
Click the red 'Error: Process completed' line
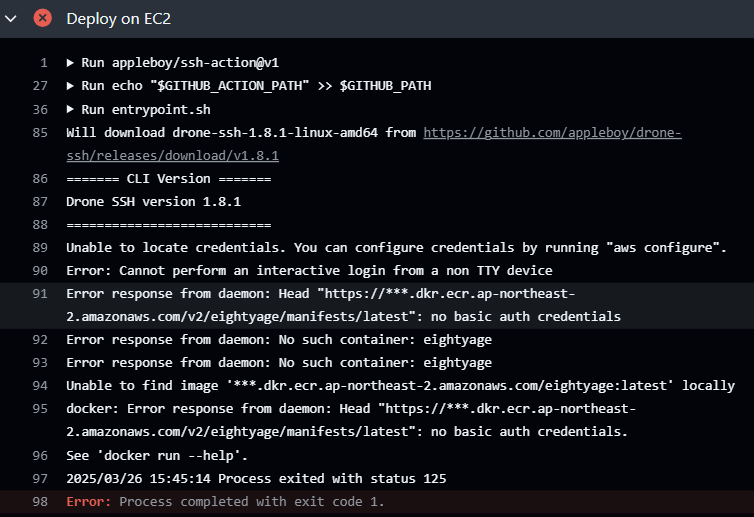225,502
